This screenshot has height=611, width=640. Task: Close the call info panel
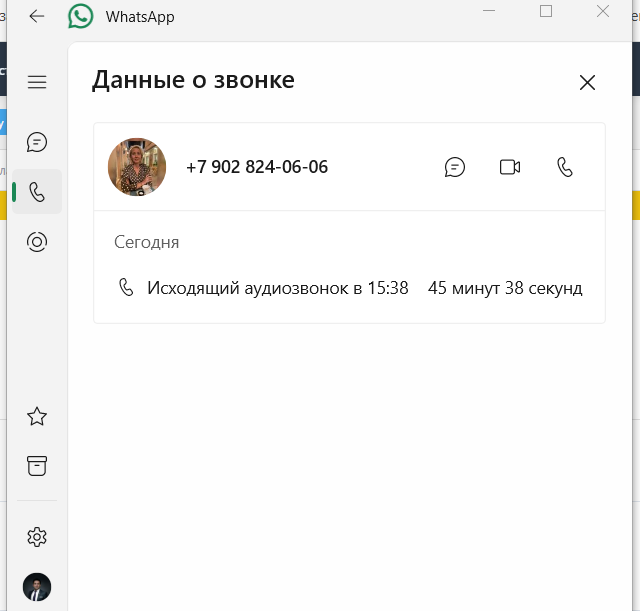click(587, 82)
